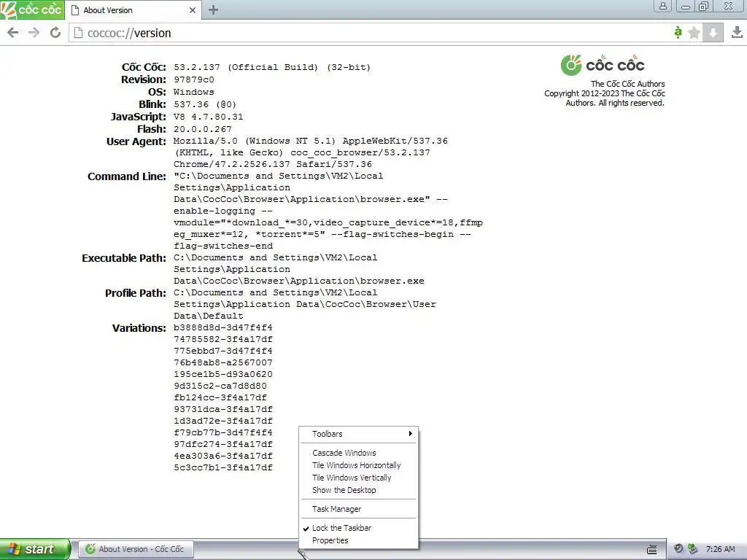This screenshot has width=747, height=560.
Task: Click the About Version - Cốc Cốc taskbar button
Action: tap(136, 549)
